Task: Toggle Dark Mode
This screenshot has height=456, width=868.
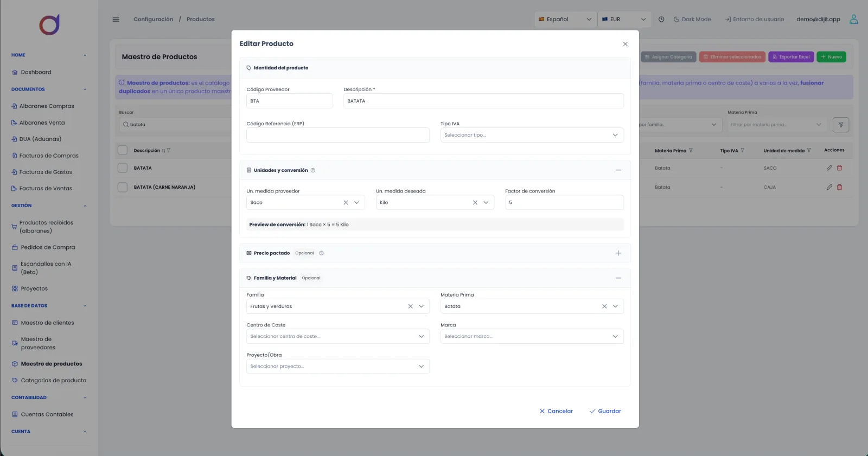Action: click(x=692, y=19)
